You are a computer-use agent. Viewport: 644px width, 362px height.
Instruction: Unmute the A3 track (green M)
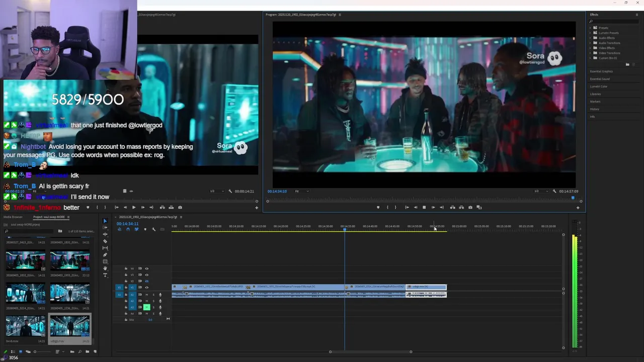point(147,307)
